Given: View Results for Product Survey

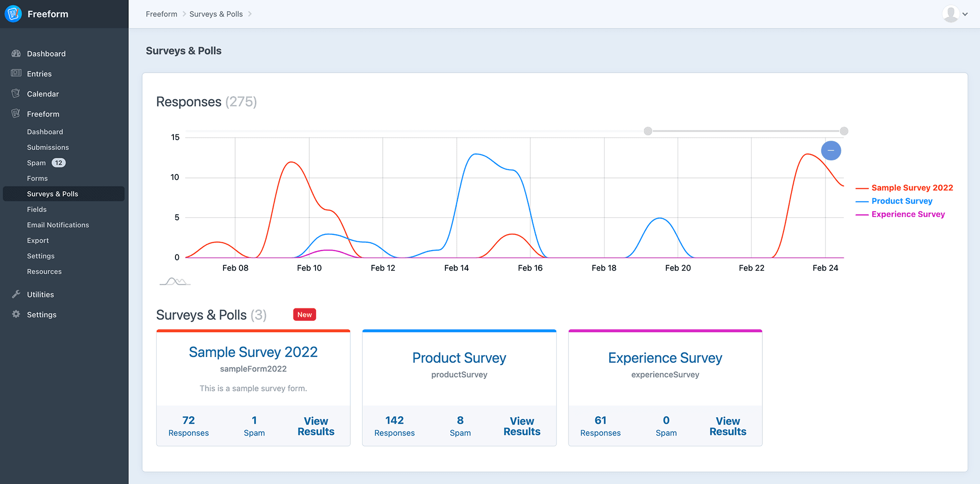Looking at the screenshot, I should tap(521, 426).
